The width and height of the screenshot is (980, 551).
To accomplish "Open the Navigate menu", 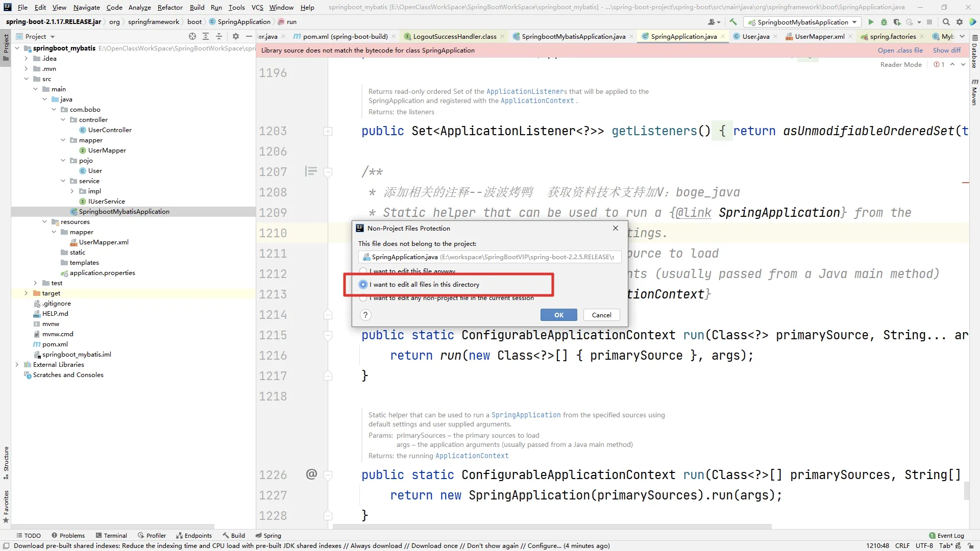I will (86, 7).
